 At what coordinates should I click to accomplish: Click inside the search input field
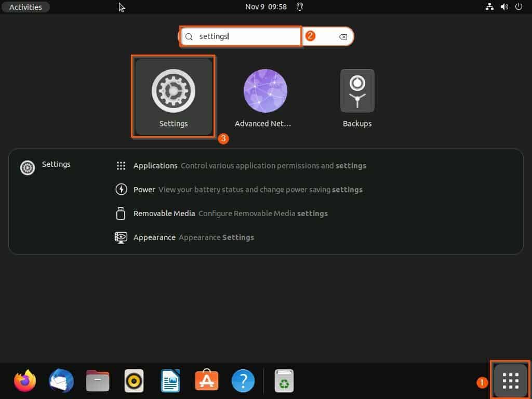(x=241, y=36)
